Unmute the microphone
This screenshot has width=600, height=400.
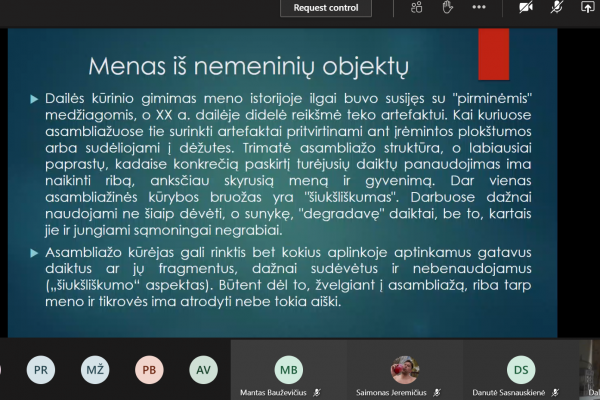pos(557,7)
